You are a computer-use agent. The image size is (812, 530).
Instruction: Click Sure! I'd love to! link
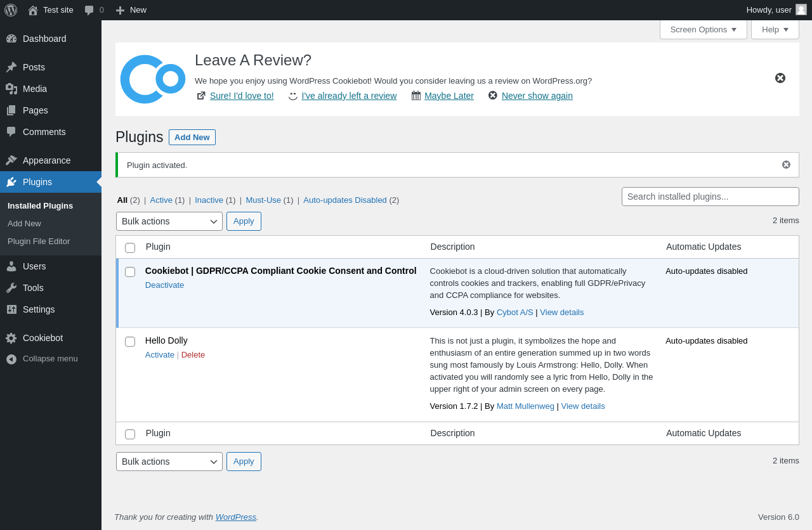click(242, 96)
